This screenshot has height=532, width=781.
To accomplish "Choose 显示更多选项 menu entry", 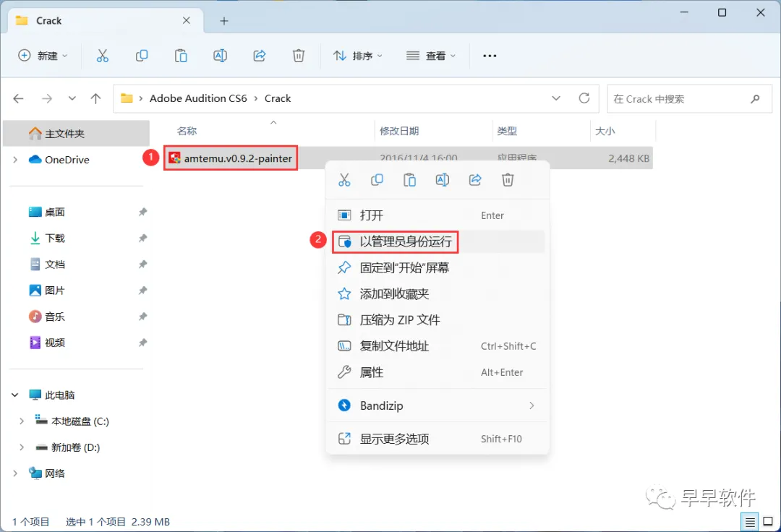I will pos(438,439).
